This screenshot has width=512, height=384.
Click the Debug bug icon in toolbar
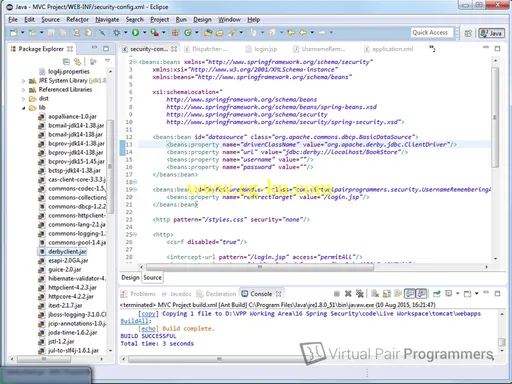(x=117, y=32)
